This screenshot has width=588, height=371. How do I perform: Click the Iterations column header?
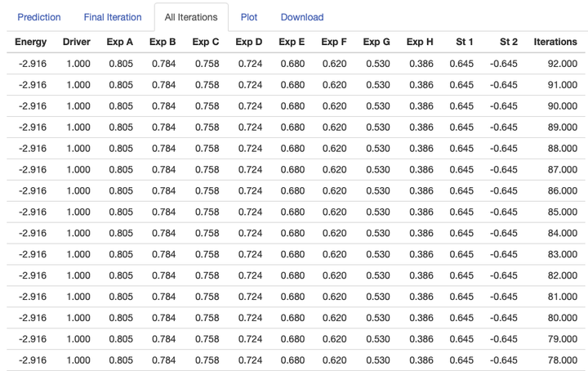click(x=555, y=42)
